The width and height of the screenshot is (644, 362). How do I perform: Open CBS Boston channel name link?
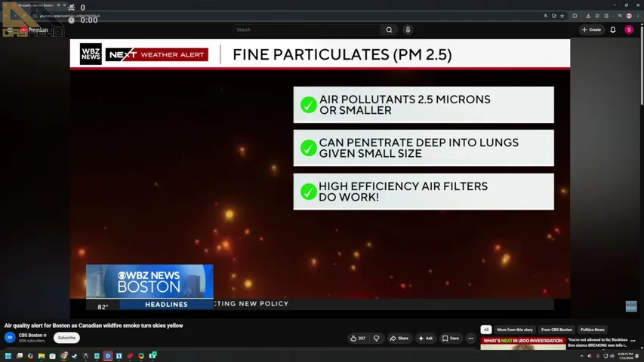[31, 336]
